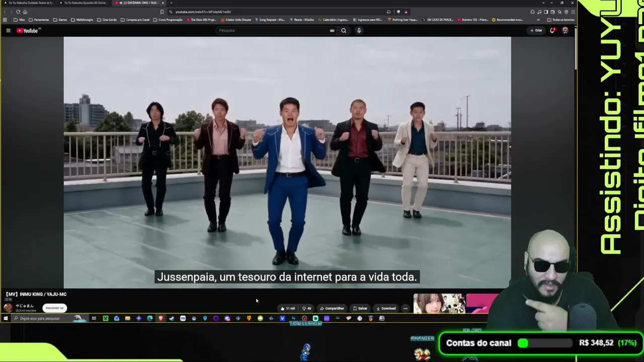This screenshot has width=644, height=362.
Task: Open the Ferramentas bookmark folder
Action: point(39,20)
